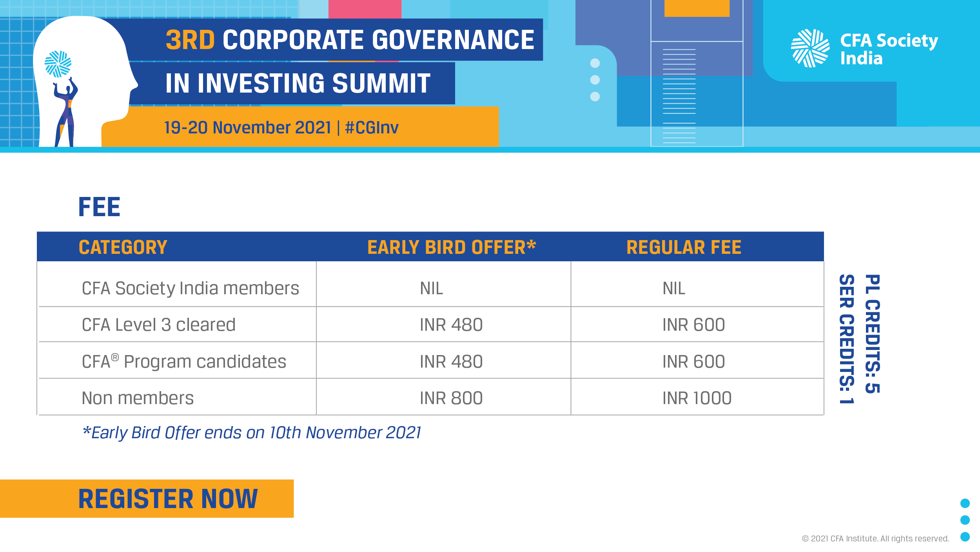Click the striped lines graphic in banner
Image resolution: width=980 pixels, height=552 pixels.
coord(679,96)
